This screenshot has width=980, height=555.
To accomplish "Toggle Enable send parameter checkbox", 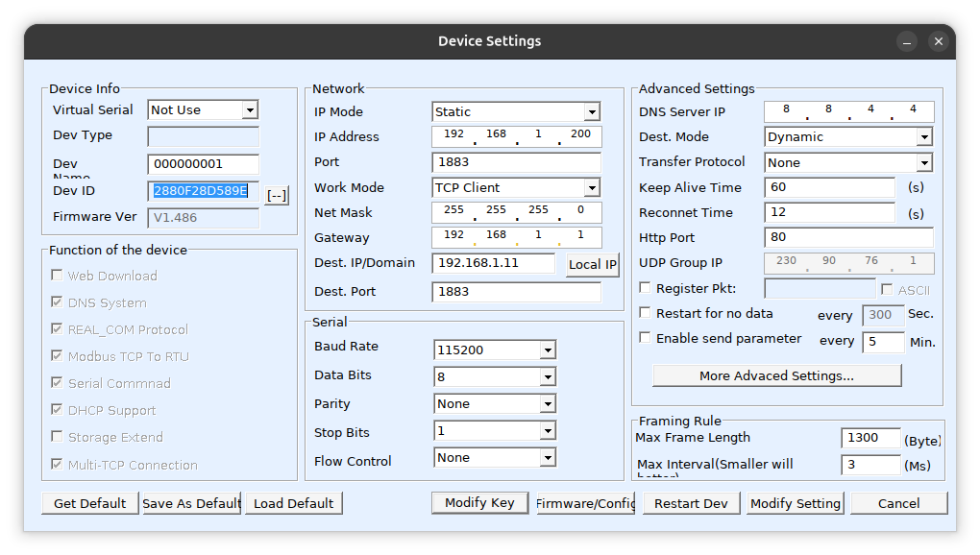I will tap(645, 337).
